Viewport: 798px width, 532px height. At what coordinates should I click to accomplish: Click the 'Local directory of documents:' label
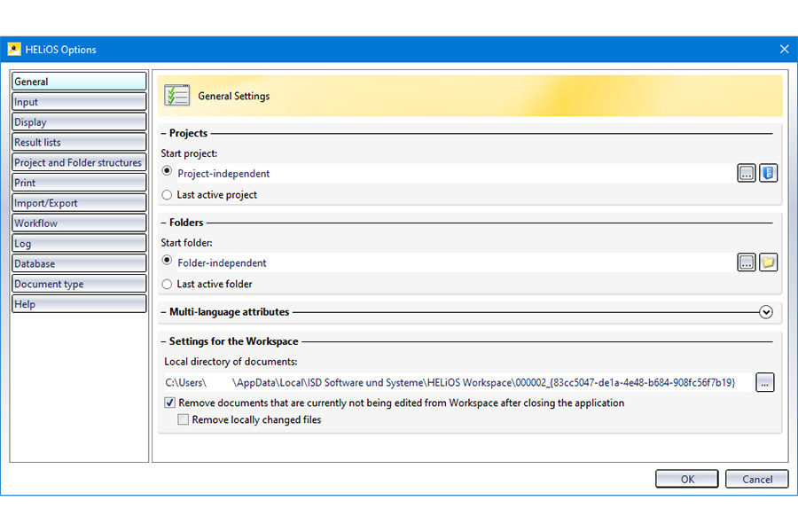click(x=231, y=362)
